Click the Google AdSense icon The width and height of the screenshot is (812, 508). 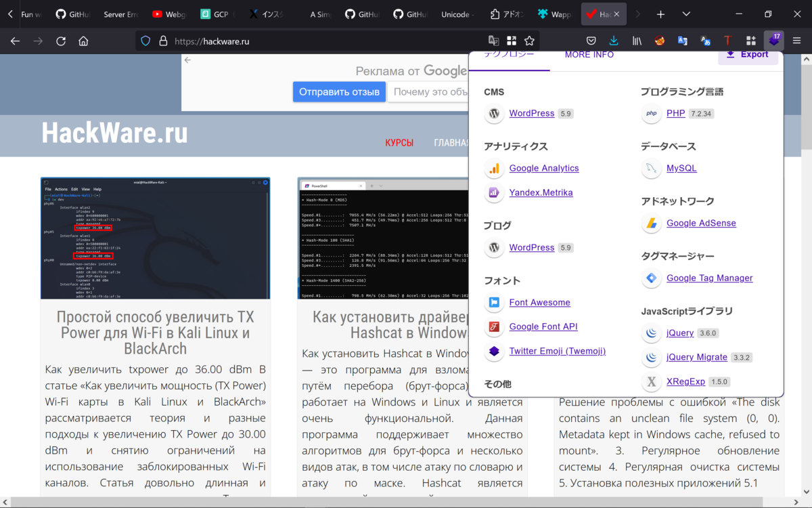651,224
